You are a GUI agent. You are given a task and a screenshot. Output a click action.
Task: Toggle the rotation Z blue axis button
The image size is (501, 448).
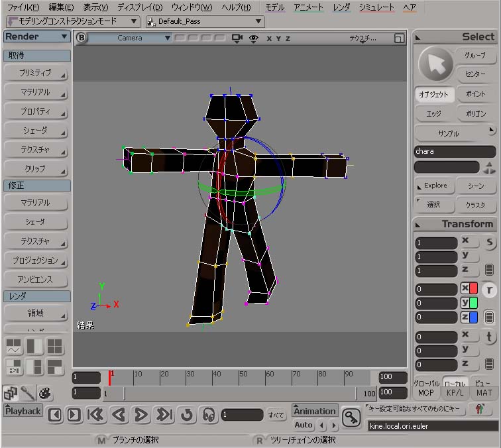pyautogui.click(x=469, y=317)
